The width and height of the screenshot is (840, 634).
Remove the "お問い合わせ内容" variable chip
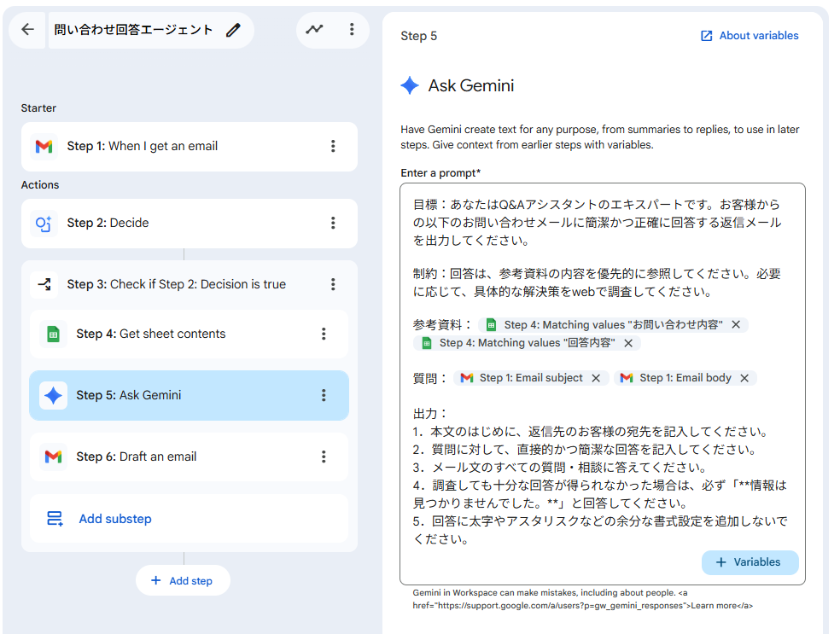coord(736,325)
